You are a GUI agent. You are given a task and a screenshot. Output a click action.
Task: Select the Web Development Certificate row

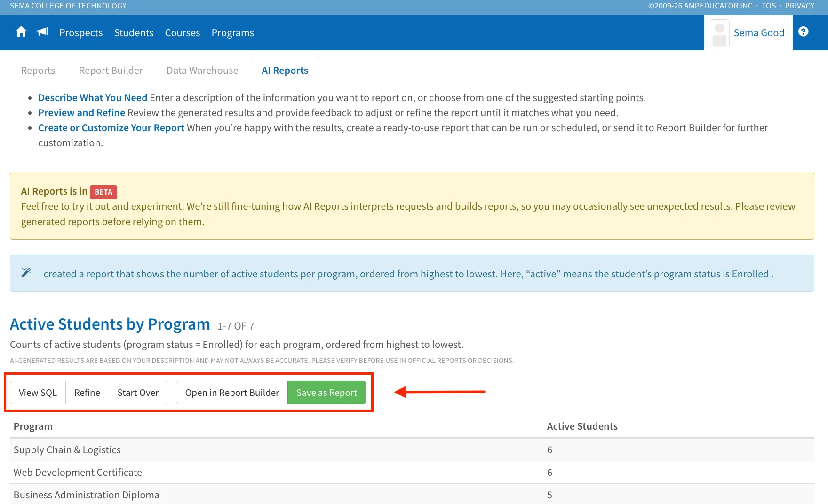[x=412, y=472]
